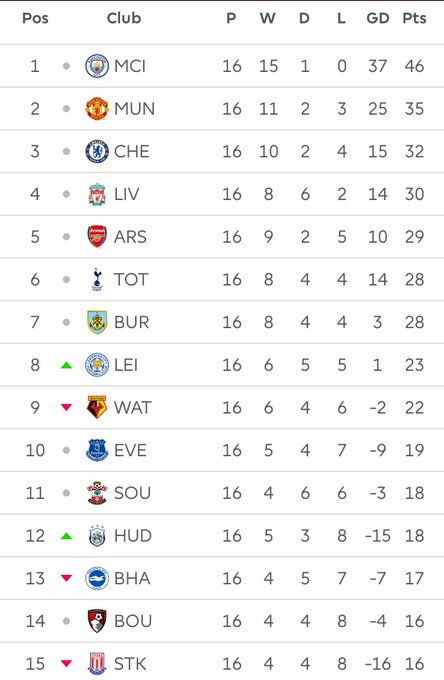Click Huddersfield's green up-arrow indicator

(x=66, y=536)
